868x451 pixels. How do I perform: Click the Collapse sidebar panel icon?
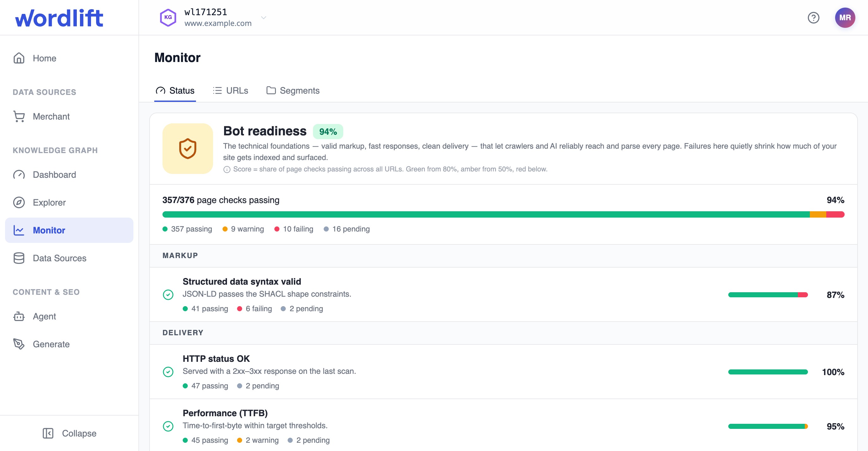48,433
